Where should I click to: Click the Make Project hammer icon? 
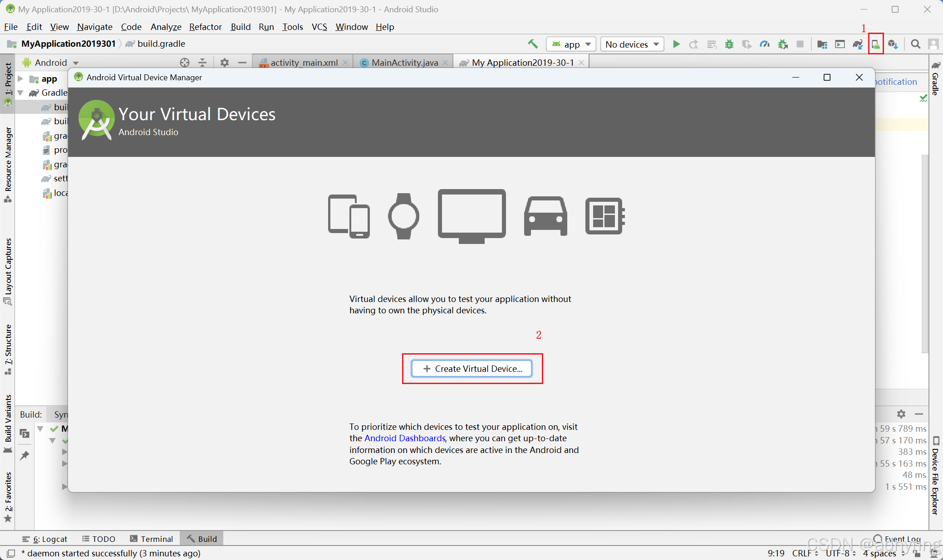coord(533,44)
